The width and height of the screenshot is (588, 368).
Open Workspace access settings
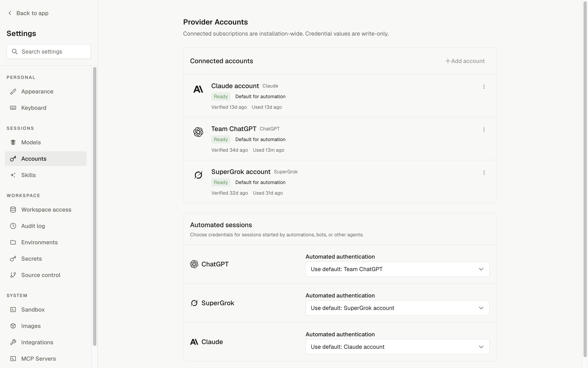pos(46,210)
